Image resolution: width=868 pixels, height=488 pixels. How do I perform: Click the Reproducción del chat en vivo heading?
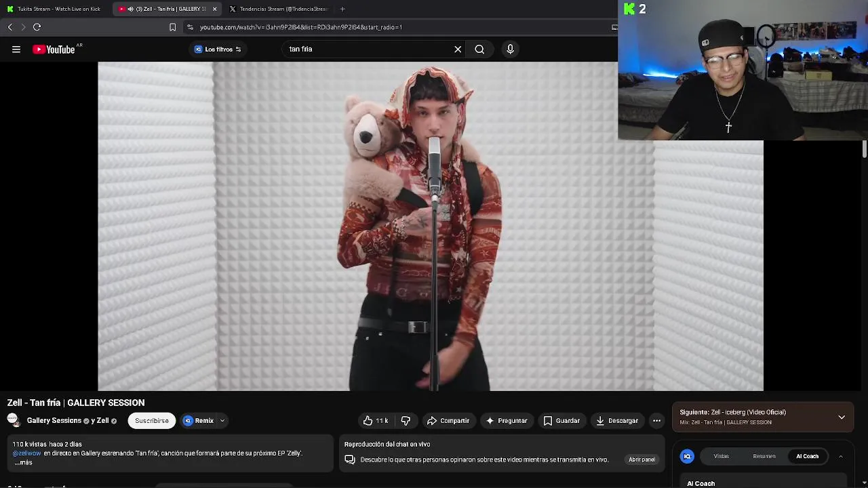pyautogui.click(x=387, y=444)
